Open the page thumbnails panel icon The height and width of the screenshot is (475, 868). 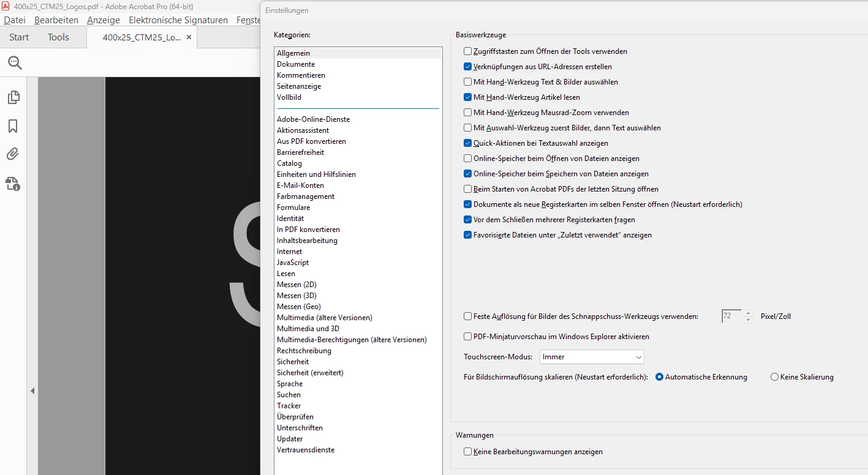tap(13, 97)
